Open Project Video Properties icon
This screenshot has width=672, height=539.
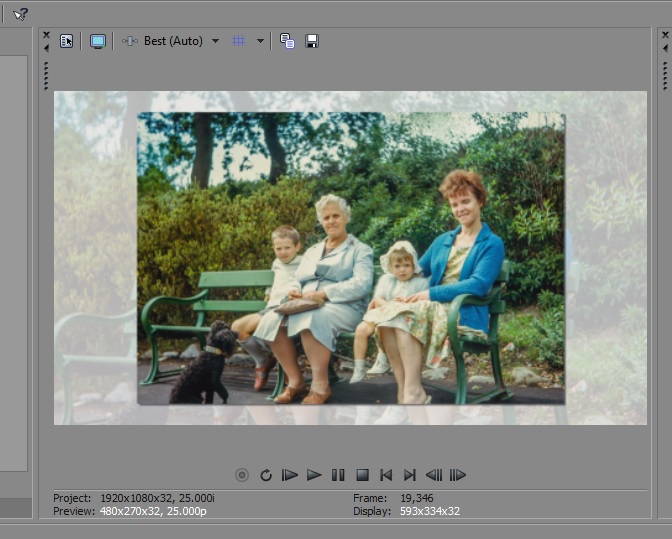tap(66, 41)
